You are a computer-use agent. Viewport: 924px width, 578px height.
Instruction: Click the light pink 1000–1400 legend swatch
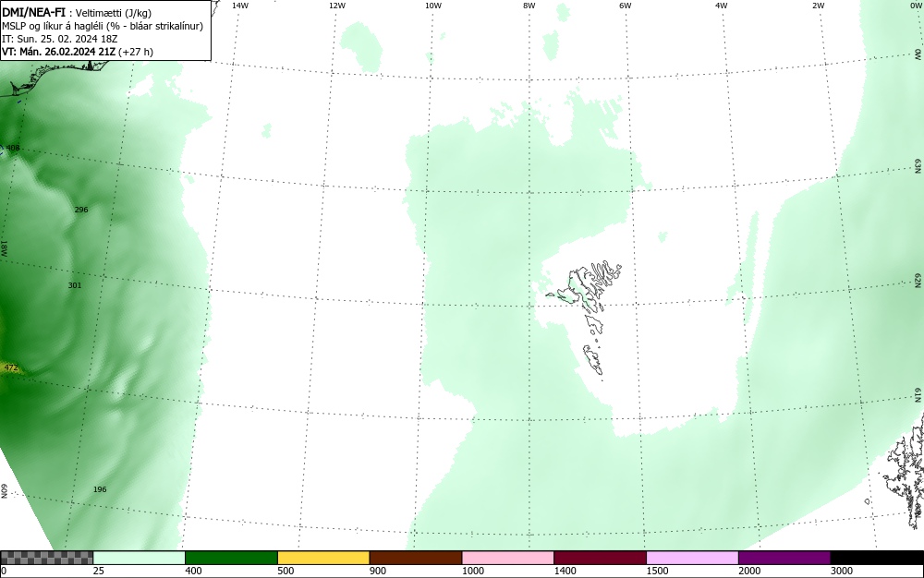(507, 558)
